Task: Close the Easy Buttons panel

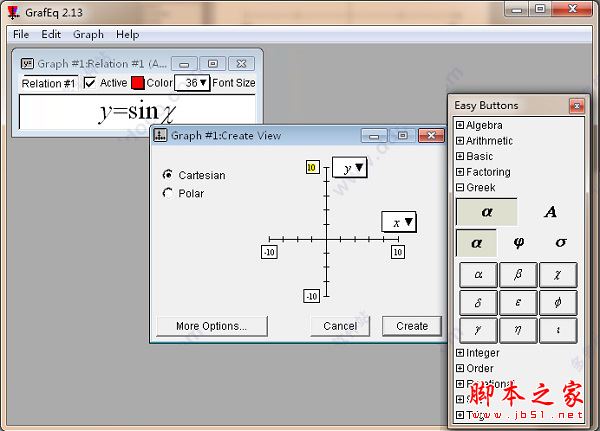Action: point(577,106)
